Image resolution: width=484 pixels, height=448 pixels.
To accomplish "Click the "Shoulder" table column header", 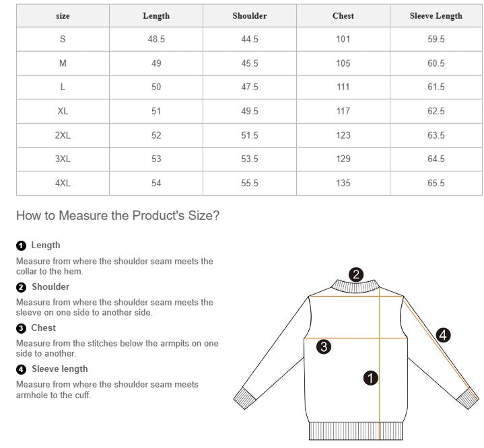I will click(250, 15).
